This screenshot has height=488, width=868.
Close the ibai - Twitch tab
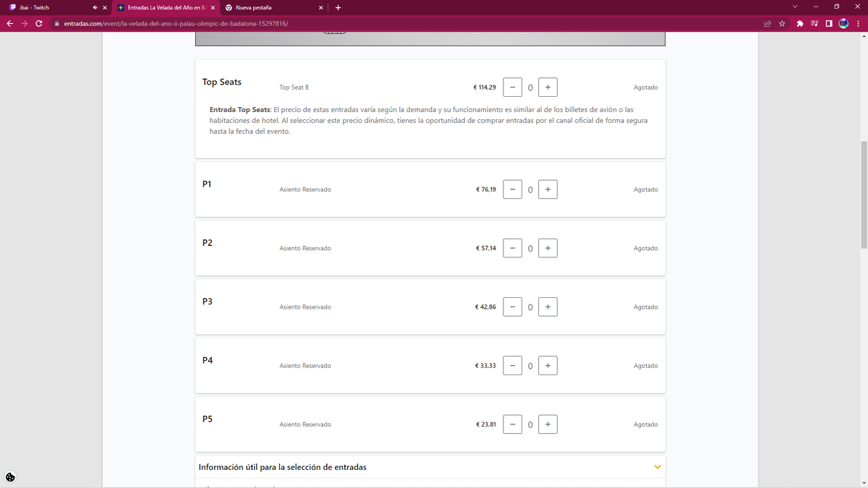click(x=105, y=8)
